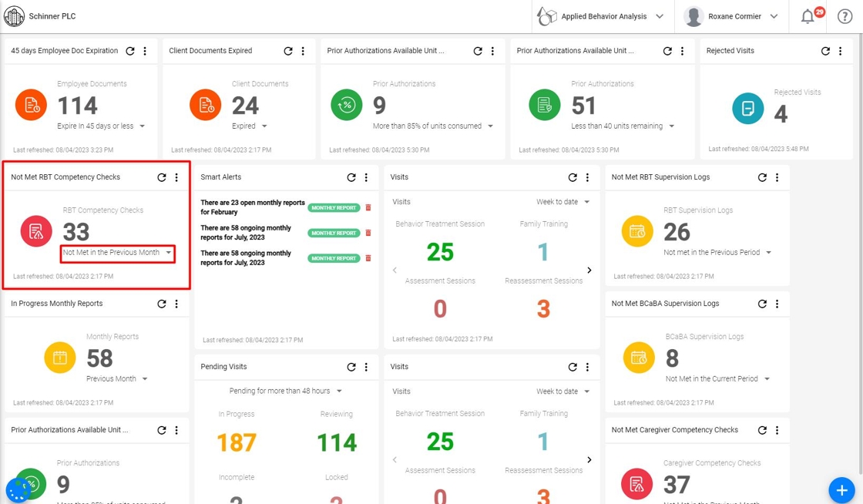Click the 24 expired Client Documents count
Image resolution: width=863 pixels, height=504 pixels.
point(245,106)
